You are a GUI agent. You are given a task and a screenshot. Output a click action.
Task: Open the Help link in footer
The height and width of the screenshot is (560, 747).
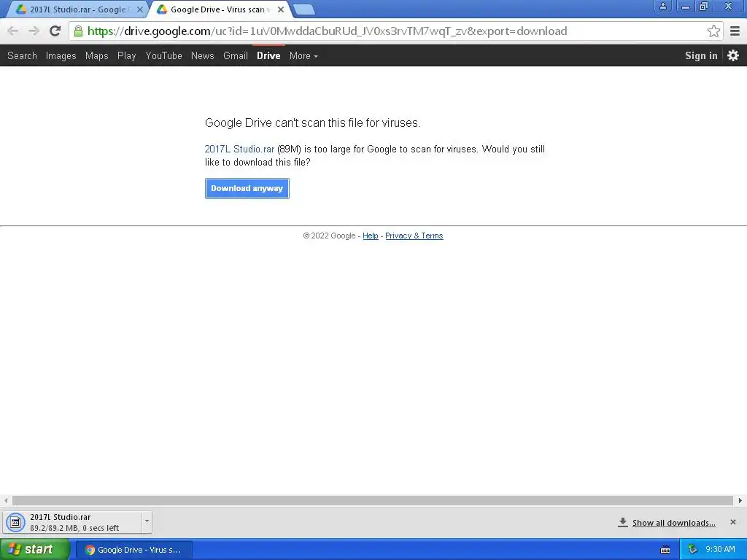(370, 236)
